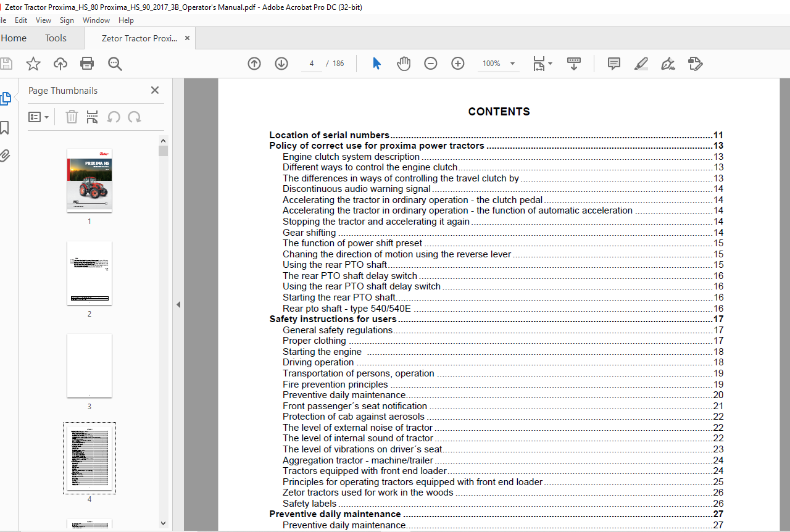Screen dimensions: 790x532
Task: Select the Highlight text pen tool
Action: [x=641, y=64]
